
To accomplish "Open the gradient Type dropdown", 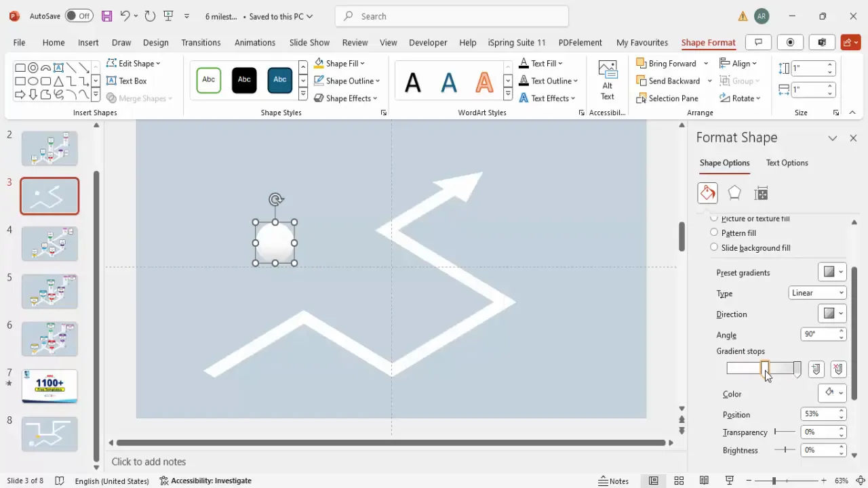I will (817, 293).
